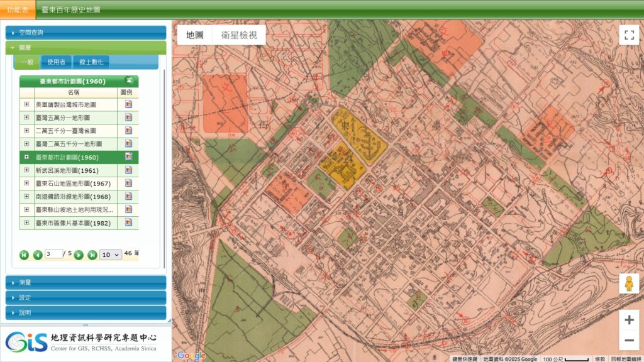Screen dimensions: 644x362
Task: Select the 臺東石山地區地形圖(1967) layer
Action: [73, 184]
